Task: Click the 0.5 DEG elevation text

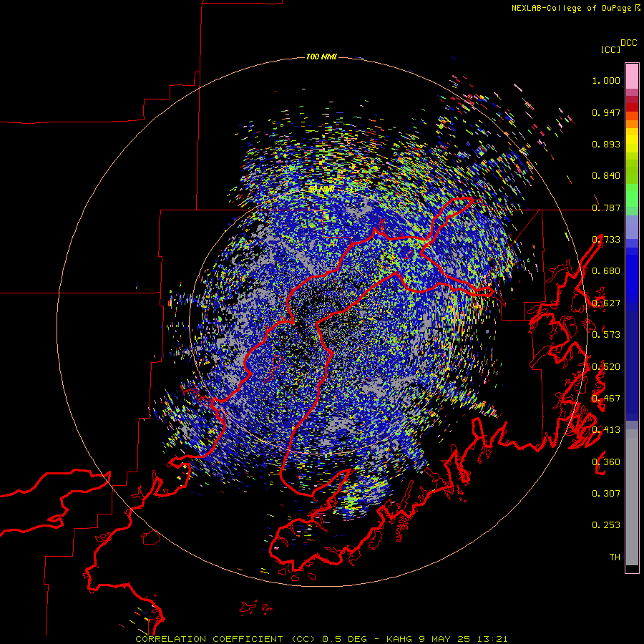Action: [x=346, y=639]
